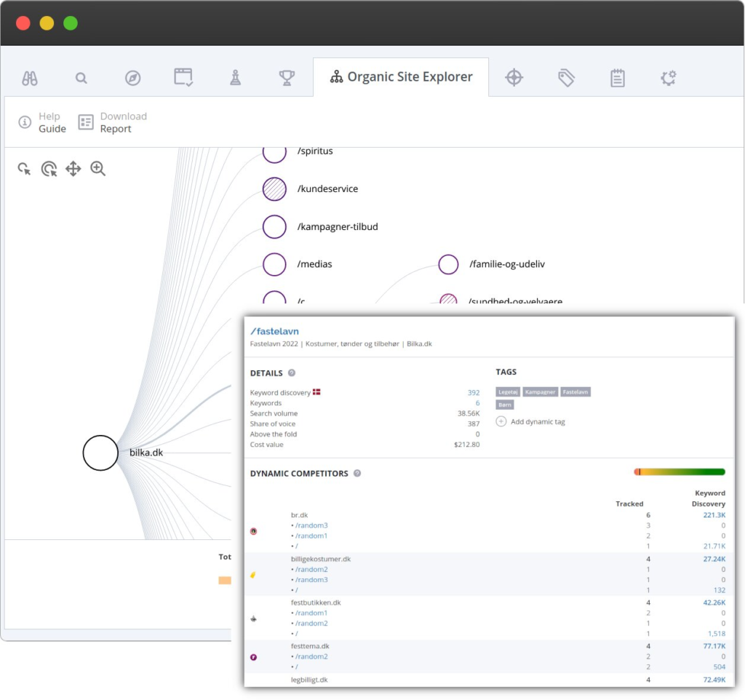Image resolution: width=745 pixels, height=700 pixels.
Task: Open the Help Guide
Action: (42, 122)
